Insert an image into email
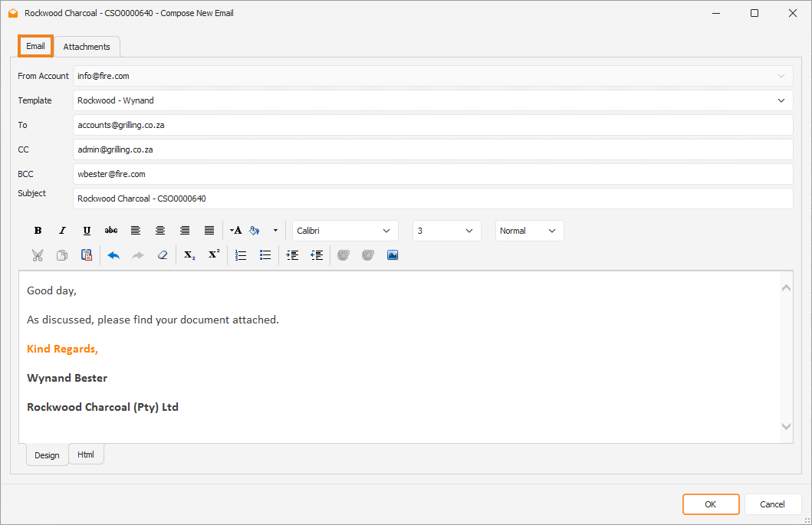 (x=393, y=255)
